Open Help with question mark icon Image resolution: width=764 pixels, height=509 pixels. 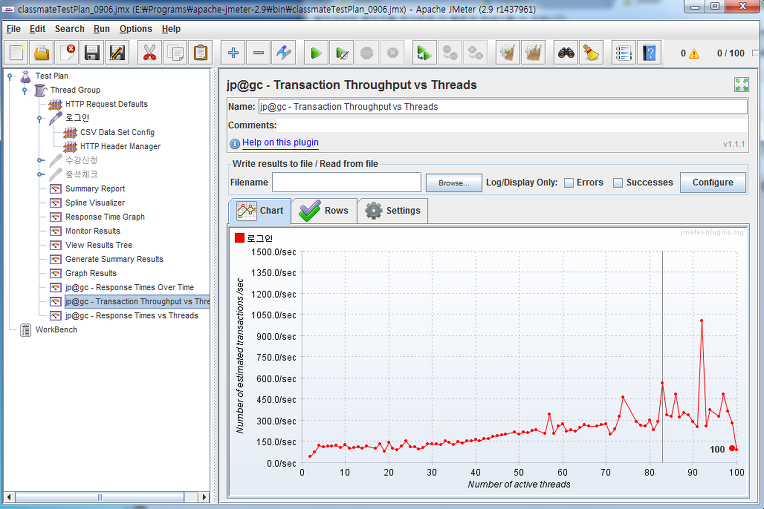tap(649, 53)
